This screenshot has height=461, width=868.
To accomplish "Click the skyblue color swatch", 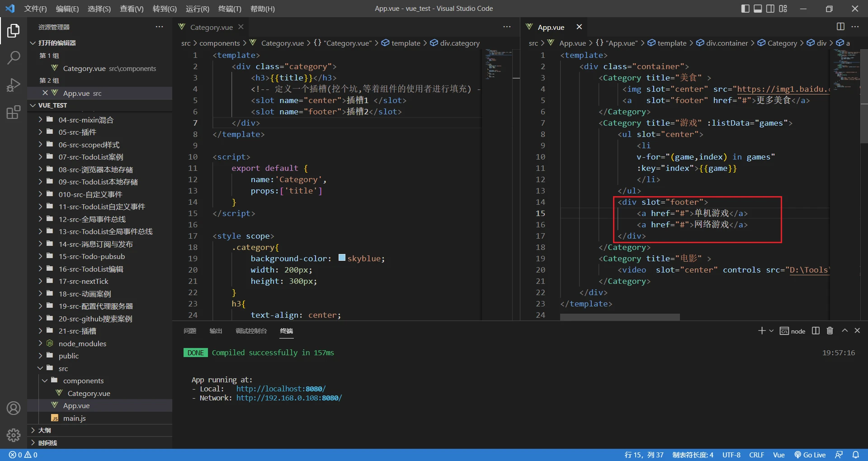I will pos(342,258).
